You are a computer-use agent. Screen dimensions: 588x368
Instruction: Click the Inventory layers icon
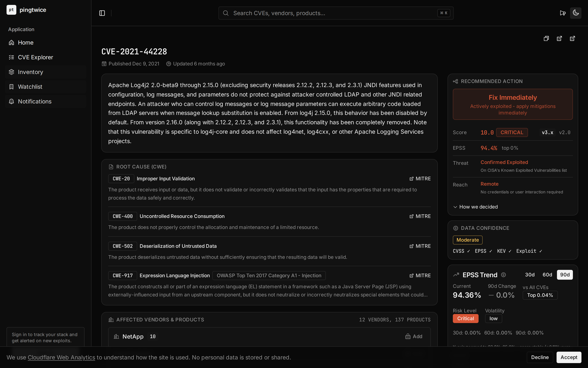pos(11,72)
